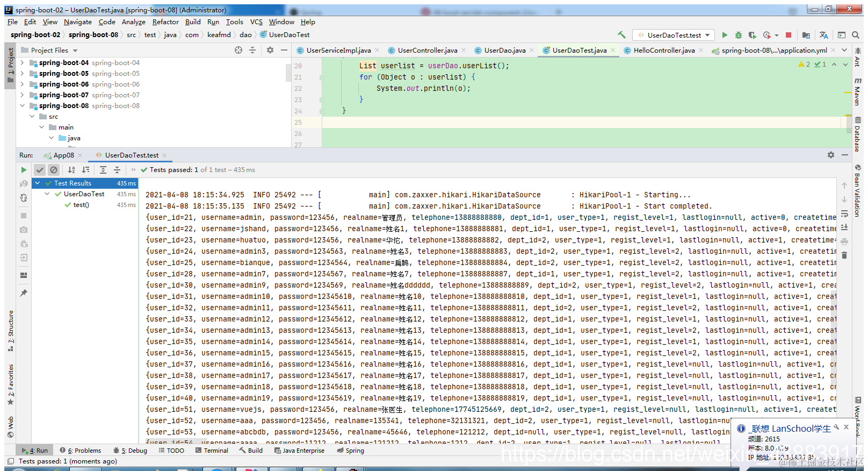The height and width of the screenshot is (471, 868).
Task: Open the Database side panel
Action: (857, 134)
